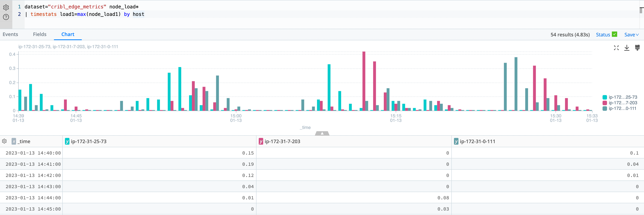This screenshot has height=215, width=644.
Task: Click the 54 results count
Action: tap(570, 35)
